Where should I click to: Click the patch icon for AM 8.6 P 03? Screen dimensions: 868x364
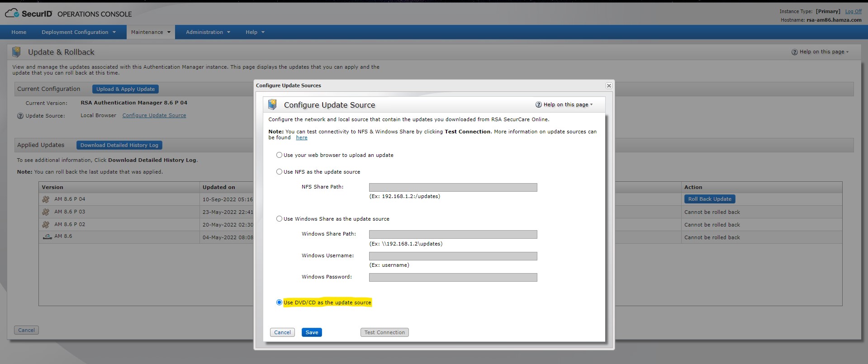pos(46,212)
